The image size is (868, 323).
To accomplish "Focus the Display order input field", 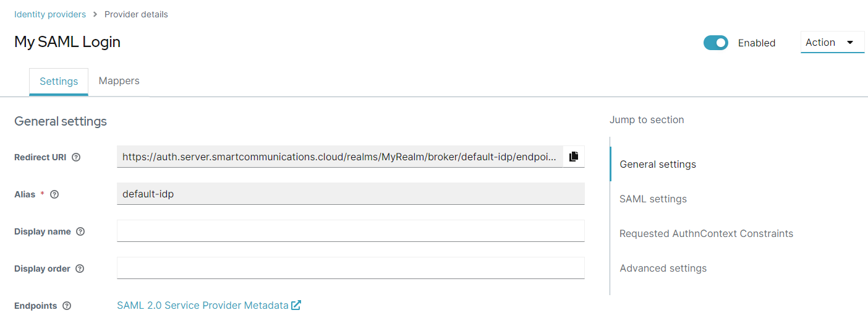I will pyautogui.click(x=351, y=268).
